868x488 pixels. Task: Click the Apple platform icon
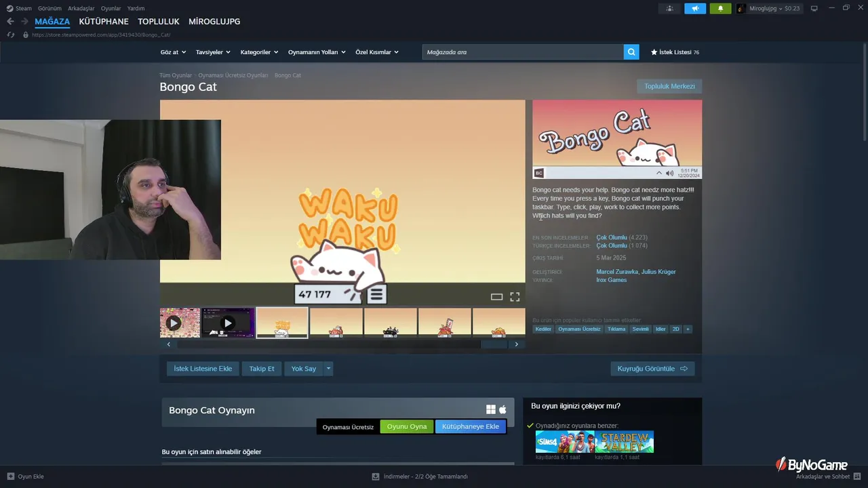click(x=502, y=409)
